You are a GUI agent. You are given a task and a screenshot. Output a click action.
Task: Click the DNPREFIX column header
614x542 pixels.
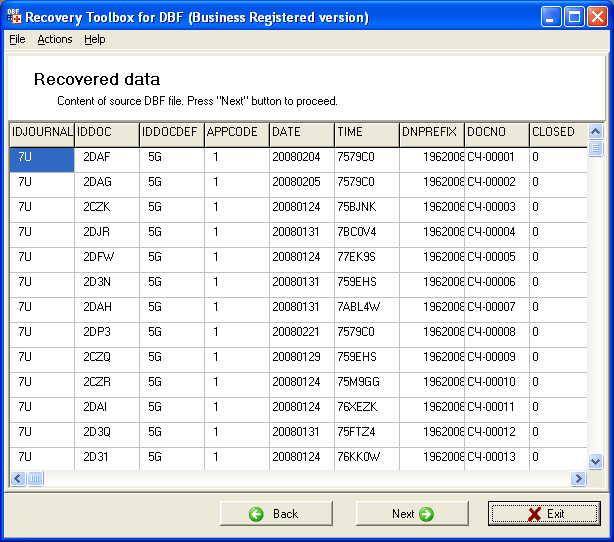431,132
